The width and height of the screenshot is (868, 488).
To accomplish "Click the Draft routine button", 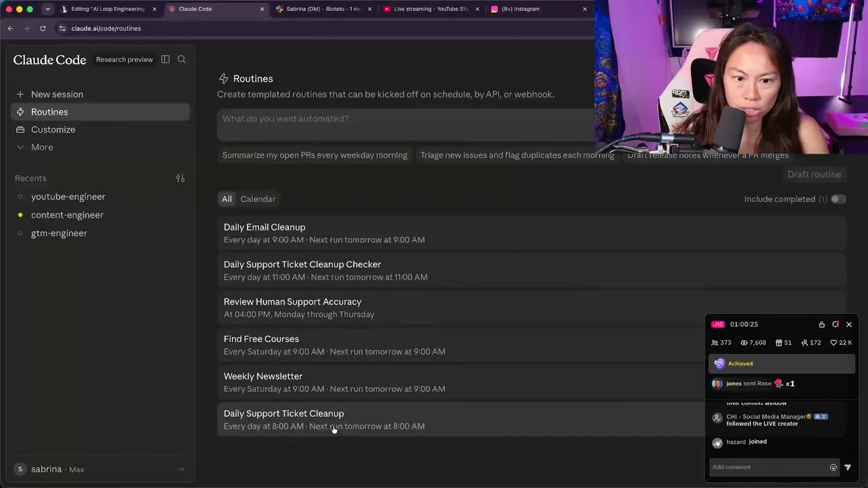I will pyautogui.click(x=814, y=174).
